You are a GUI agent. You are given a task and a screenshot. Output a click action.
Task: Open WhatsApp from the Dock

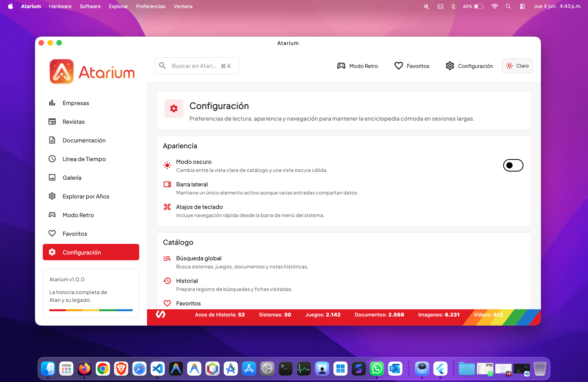coord(377,369)
